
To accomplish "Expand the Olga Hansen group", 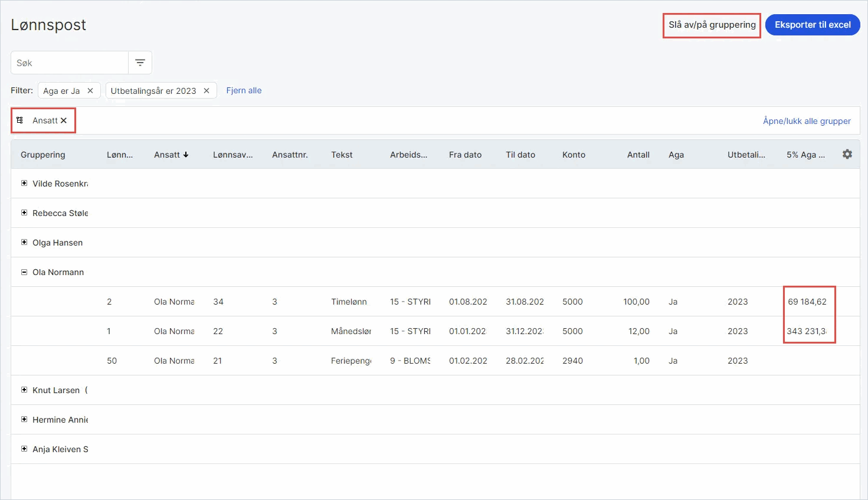I will [x=24, y=243].
